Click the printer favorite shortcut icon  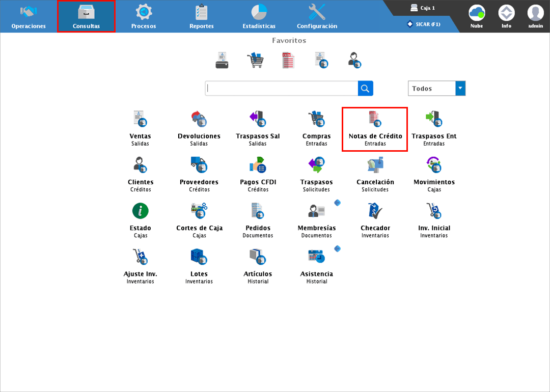point(222,60)
